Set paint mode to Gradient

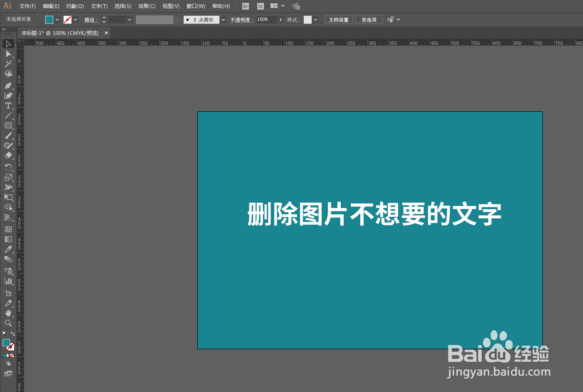(8, 355)
